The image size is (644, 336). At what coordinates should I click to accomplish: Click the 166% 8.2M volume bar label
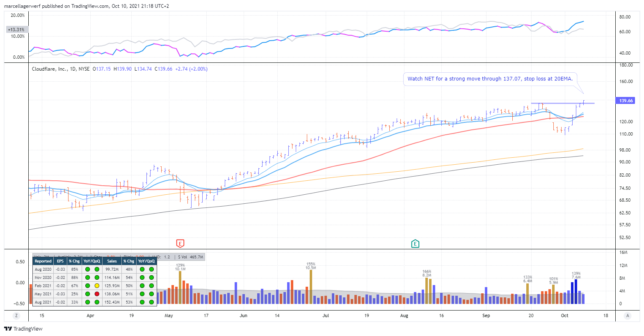point(427,274)
